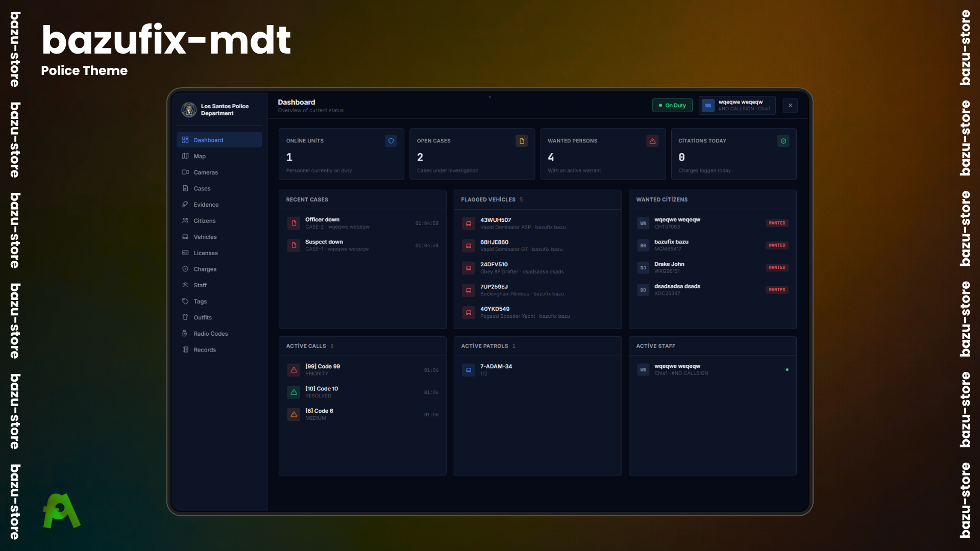Click the warning icon on Wanted Persons card
This screenshot has width=980, height=551.
click(x=652, y=141)
